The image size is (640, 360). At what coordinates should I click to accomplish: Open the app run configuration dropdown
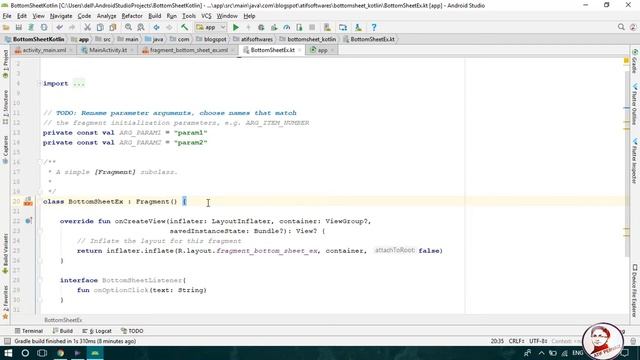(211, 27)
